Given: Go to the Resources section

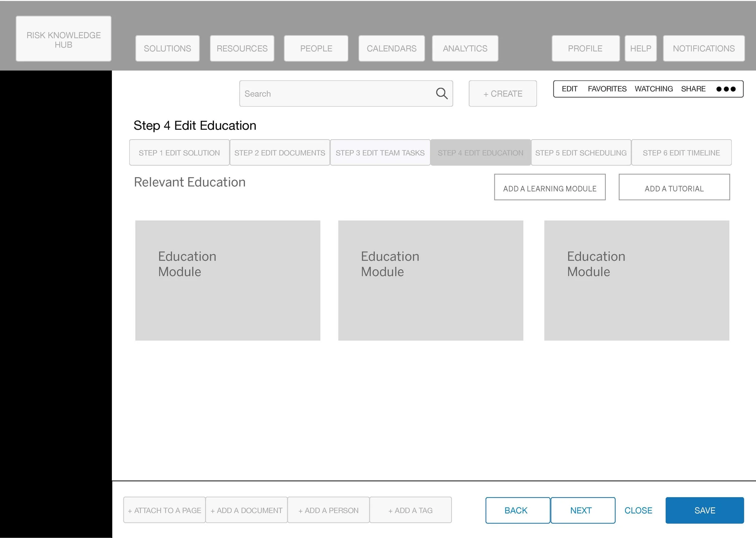Looking at the screenshot, I should [242, 48].
